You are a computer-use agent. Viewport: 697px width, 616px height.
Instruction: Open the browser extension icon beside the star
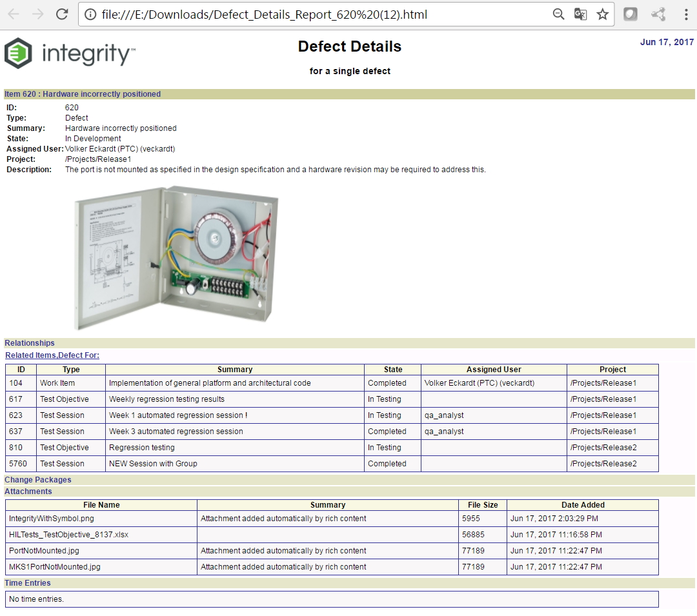tap(631, 14)
